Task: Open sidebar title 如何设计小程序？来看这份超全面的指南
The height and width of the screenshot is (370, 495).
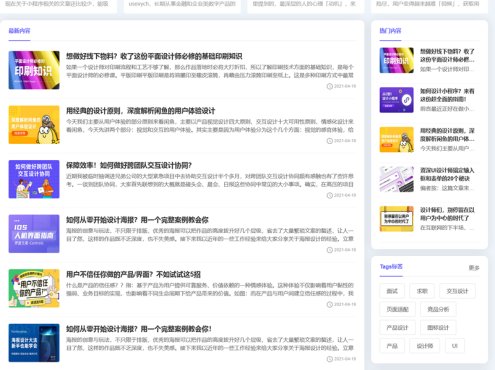Action: (x=447, y=95)
